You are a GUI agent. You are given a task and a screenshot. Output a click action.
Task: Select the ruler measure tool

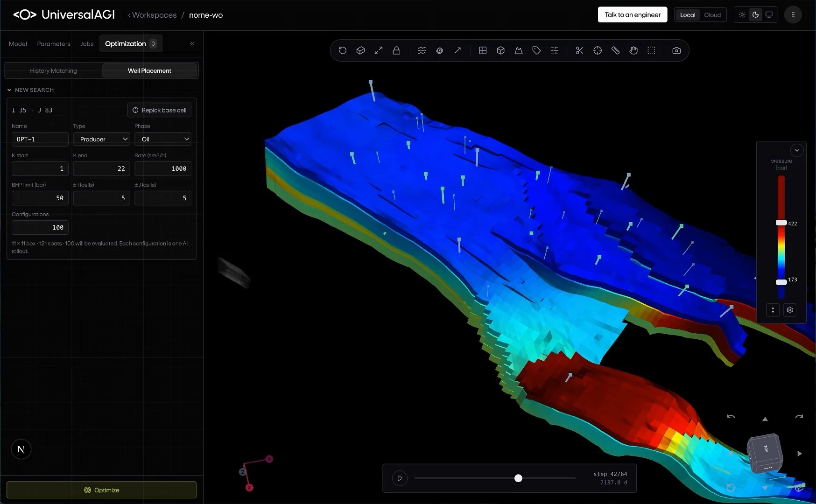pos(615,50)
